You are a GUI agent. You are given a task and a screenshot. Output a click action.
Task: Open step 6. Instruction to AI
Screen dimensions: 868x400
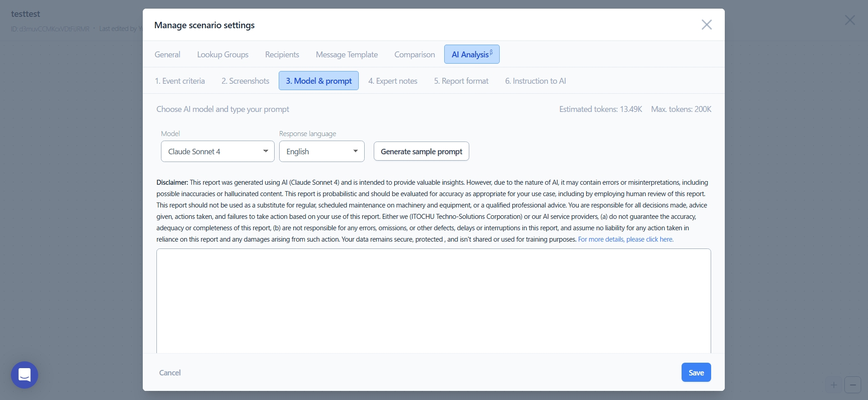coord(535,81)
